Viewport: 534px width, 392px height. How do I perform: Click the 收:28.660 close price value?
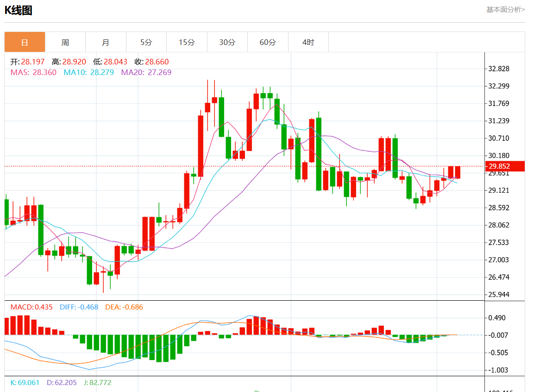(151, 62)
